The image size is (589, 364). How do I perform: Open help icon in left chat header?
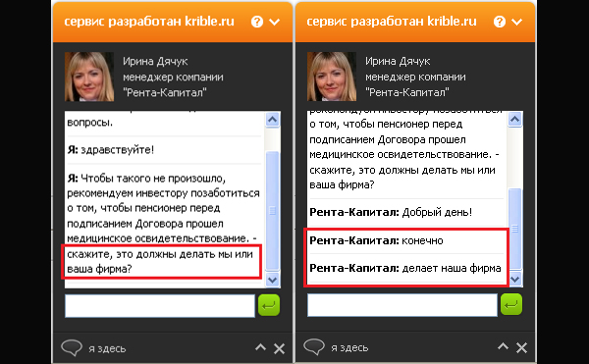257,22
